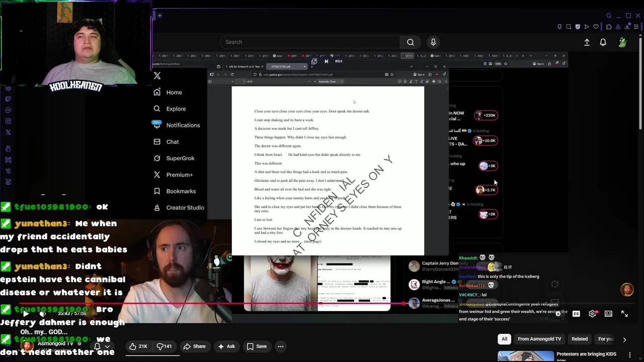The height and width of the screenshot is (362, 644).
Task: Open Protesters are bringing KIDS video thumbnail
Action: pos(526,356)
